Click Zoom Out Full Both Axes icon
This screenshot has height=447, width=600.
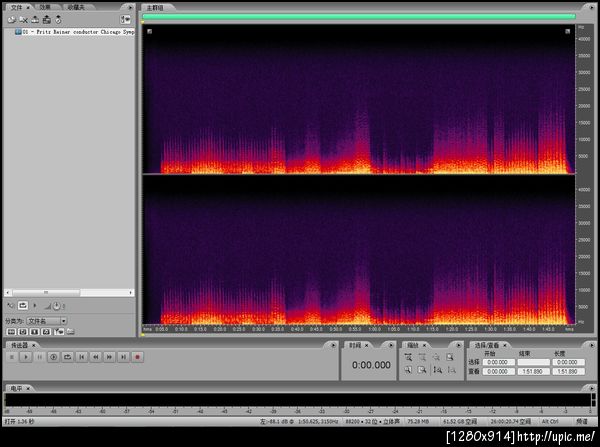pos(436,357)
